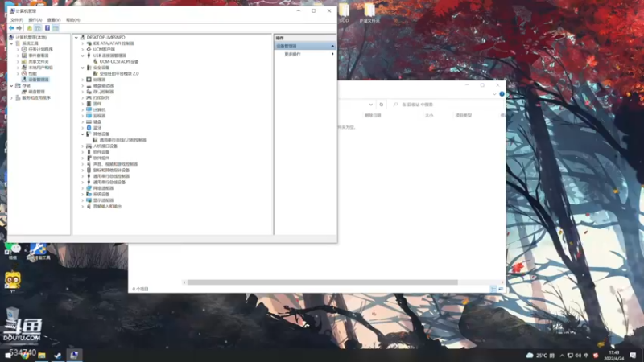
Task: Expand the Services and Applications (服务和应用程序) node
Action: [x=11, y=97]
